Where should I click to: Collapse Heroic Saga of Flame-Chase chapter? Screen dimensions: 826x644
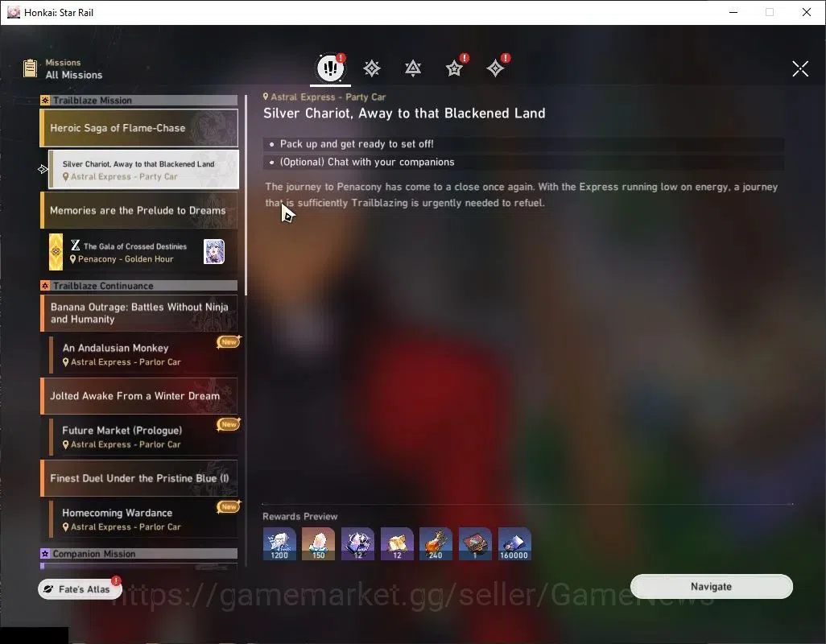139,128
